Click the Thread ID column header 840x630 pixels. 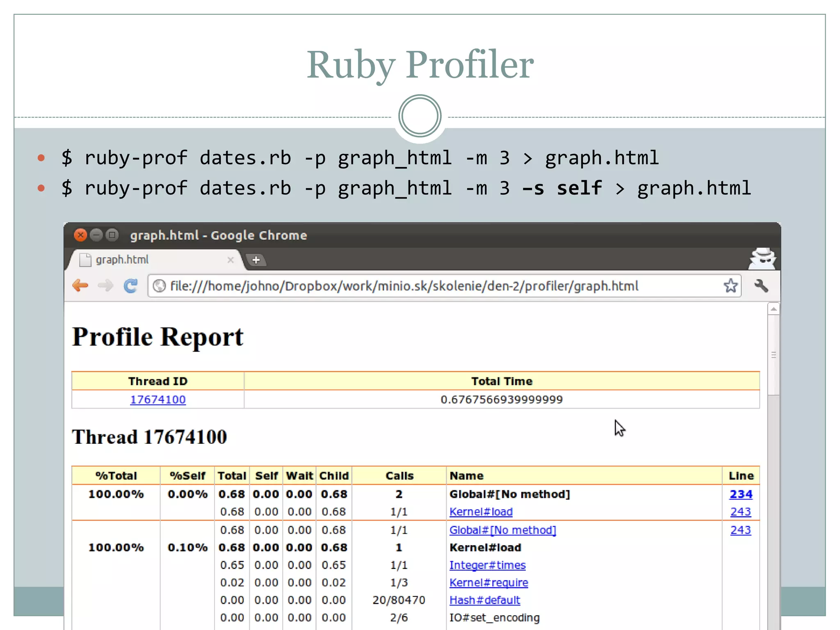[x=158, y=381]
